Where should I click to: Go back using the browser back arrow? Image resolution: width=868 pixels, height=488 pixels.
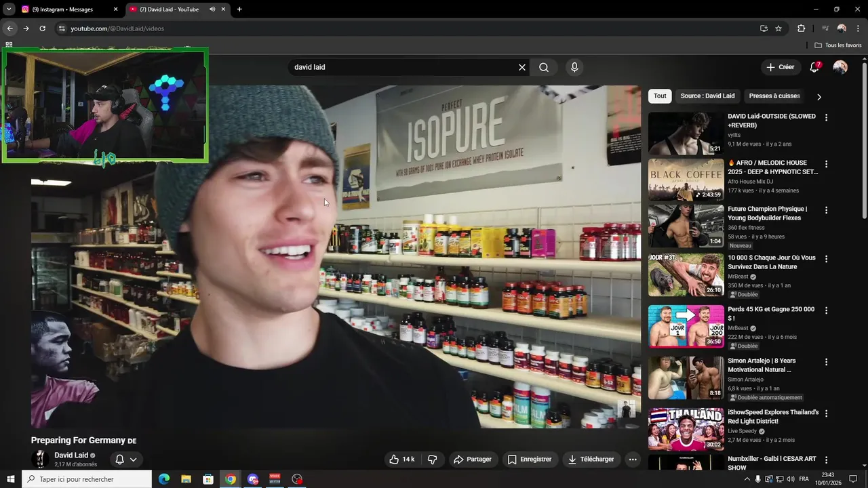9,28
